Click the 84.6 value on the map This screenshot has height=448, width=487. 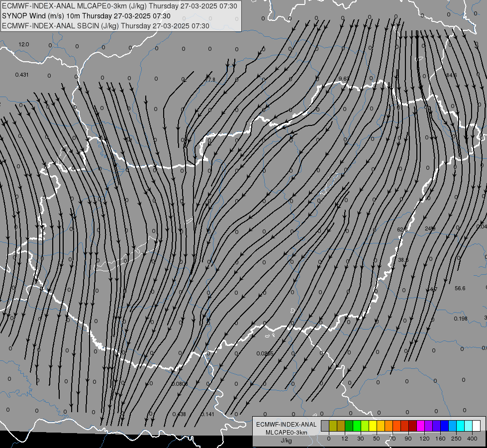tap(451, 75)
